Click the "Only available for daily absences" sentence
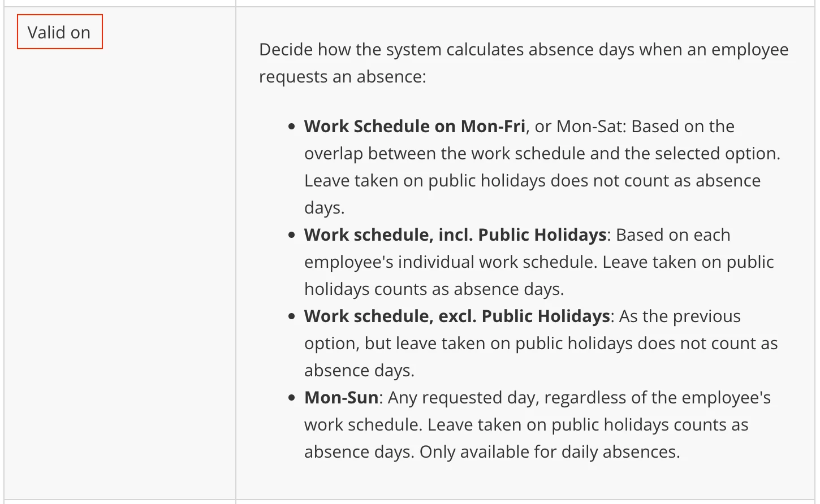820x504 pixels. pos(550,451)
